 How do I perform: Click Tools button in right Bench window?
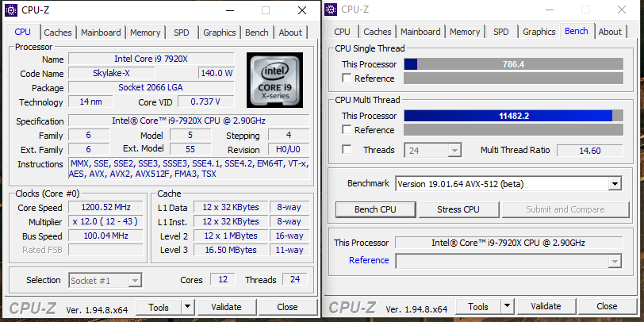click(478, 306)
